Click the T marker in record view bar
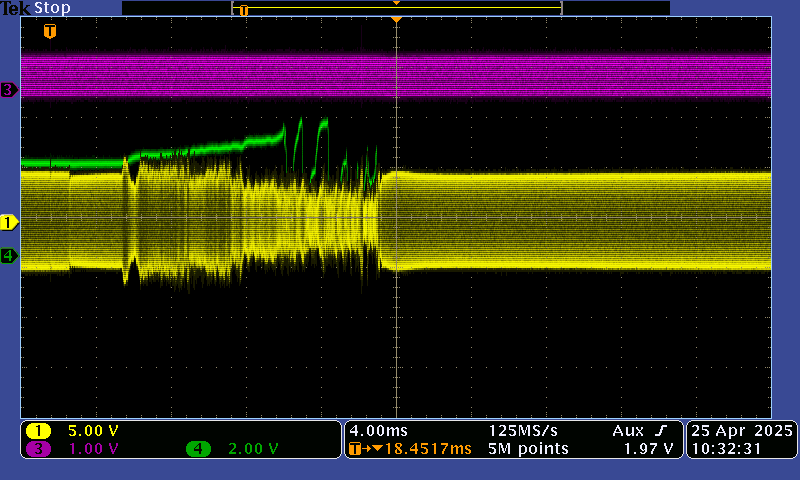The width and height of the screenshot is (800, 480). [x=243, y=10]
